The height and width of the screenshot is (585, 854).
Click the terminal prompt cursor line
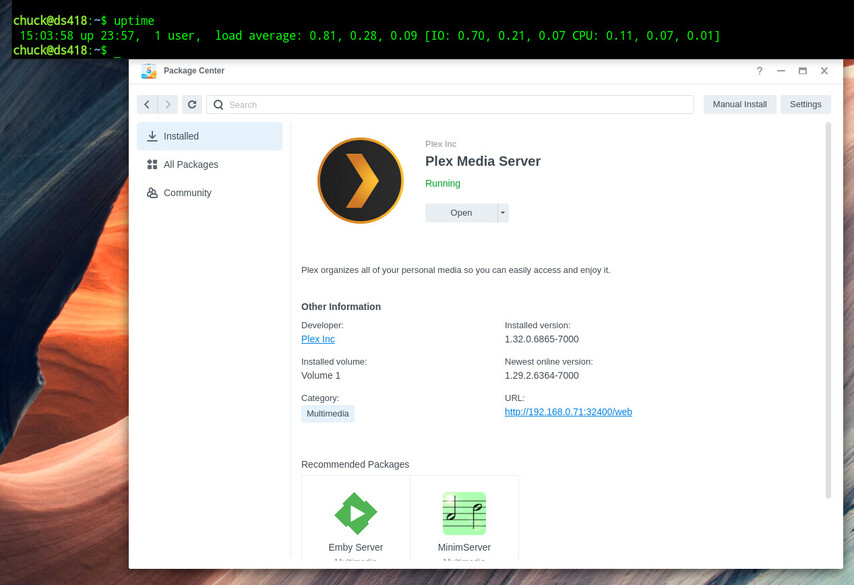point(66,51)
